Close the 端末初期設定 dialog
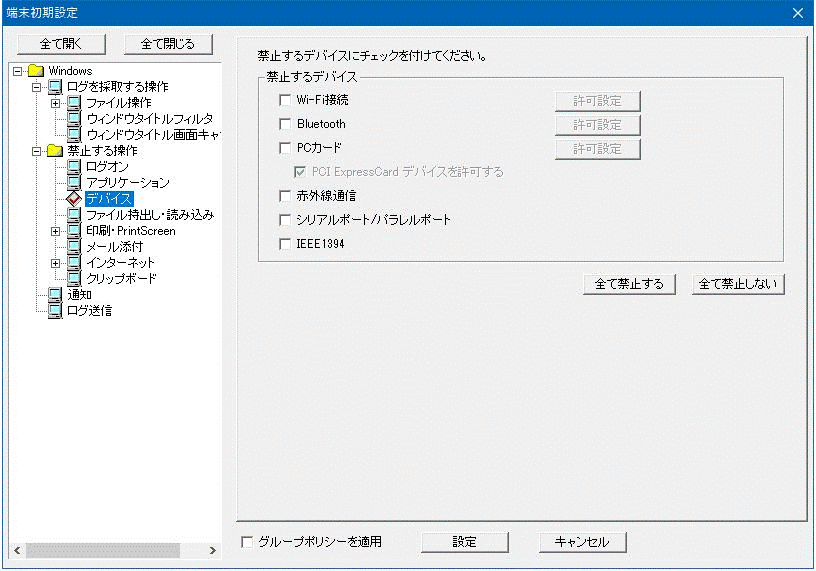 (798, 13)
